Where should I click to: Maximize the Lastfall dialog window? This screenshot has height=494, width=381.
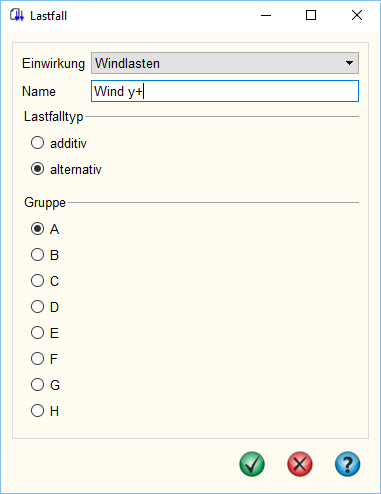click(311, 15)
